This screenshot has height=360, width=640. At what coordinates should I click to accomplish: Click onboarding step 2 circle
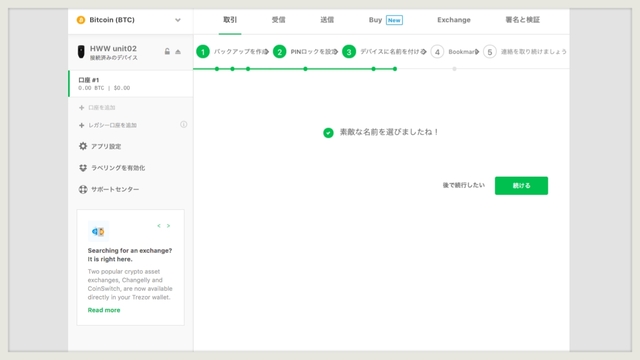pos(280,52)
